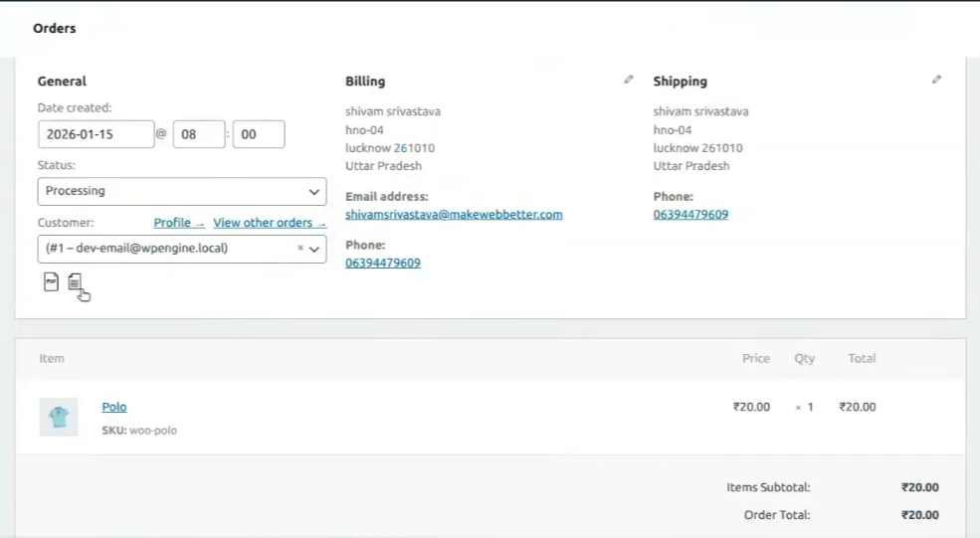Open the Polo product thumbnail image
The height and width of the screenshot is (538, 980).
pyautogui.click(x=59, y=417)
